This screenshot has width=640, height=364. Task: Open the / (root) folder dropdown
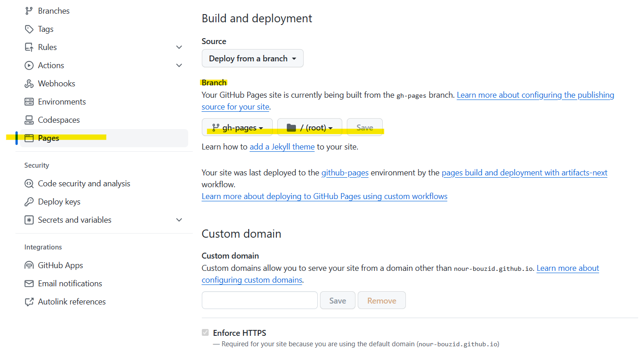[310, 127]
